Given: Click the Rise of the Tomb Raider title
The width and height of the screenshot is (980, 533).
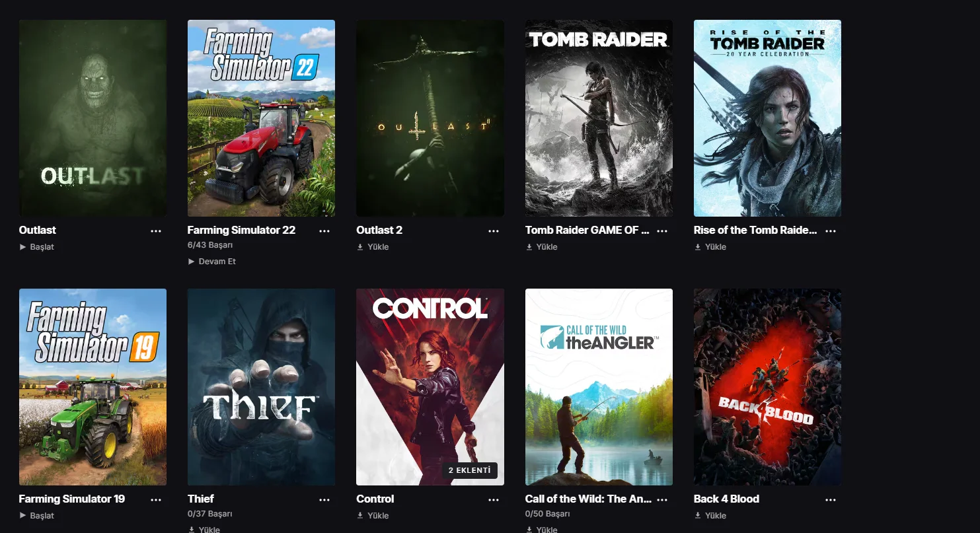Looking at the screenshot, I should point(755,231).
